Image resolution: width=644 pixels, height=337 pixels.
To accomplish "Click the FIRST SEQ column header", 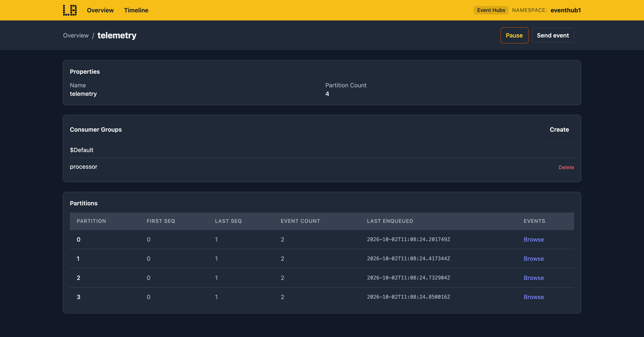I will click(161, 221).
